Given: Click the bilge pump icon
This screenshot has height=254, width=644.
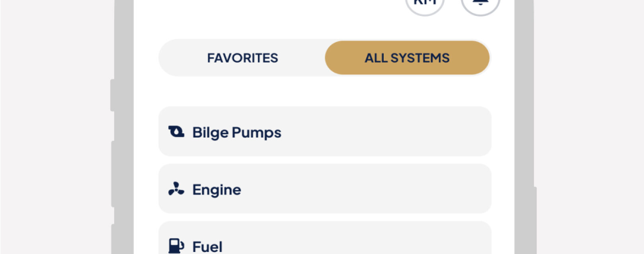Looking at the screenshot, I should [x=176, y=132].
